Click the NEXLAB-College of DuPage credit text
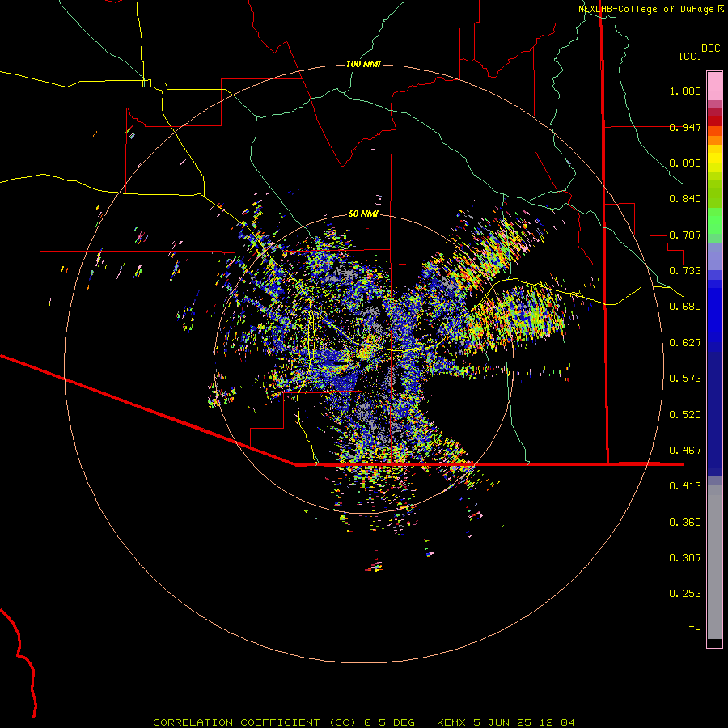This screenshot has height=728, width=728. pos(645,9)
